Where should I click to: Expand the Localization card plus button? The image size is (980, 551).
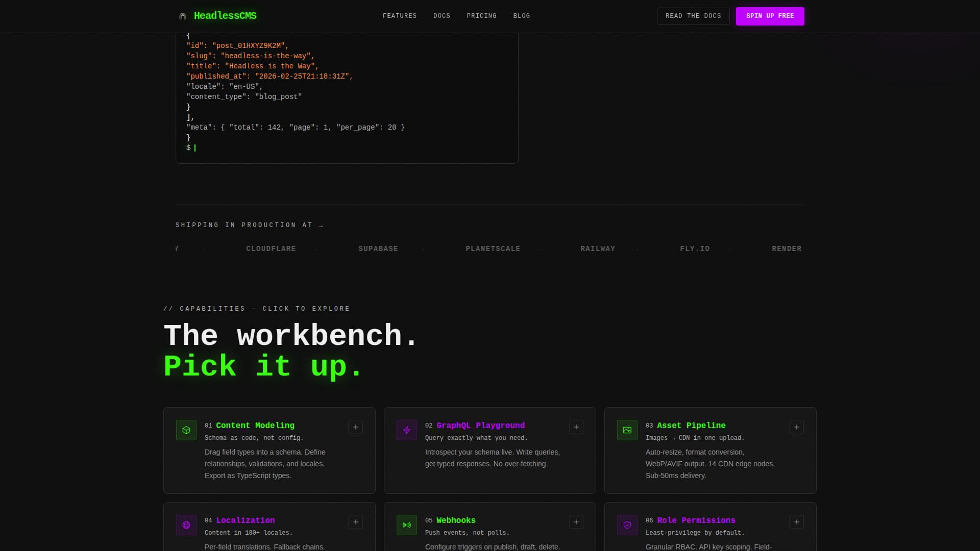click(356, 522)
